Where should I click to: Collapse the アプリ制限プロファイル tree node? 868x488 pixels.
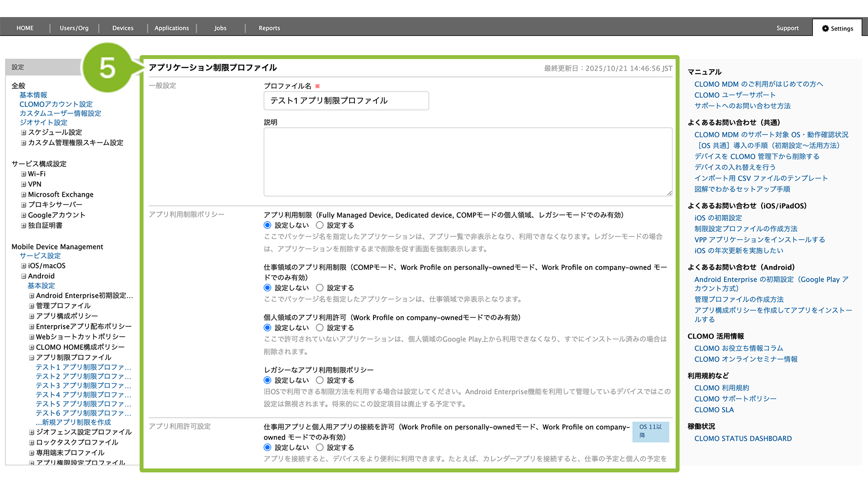[31, 358]
